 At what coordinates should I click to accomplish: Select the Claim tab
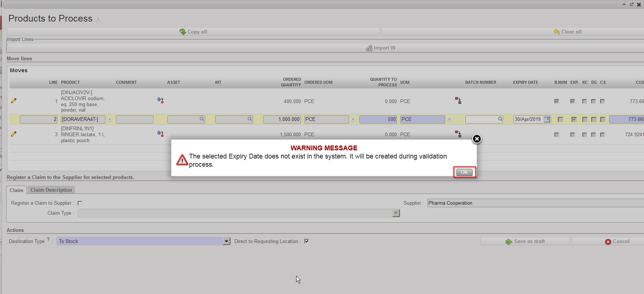(16, 190)
